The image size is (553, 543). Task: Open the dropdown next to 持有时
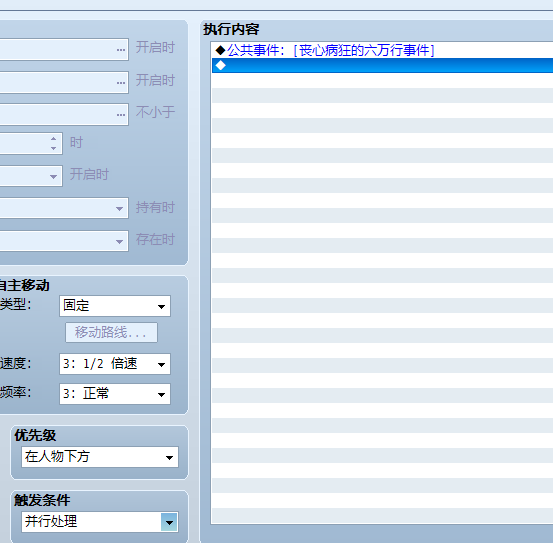click(x=64, y=208)
